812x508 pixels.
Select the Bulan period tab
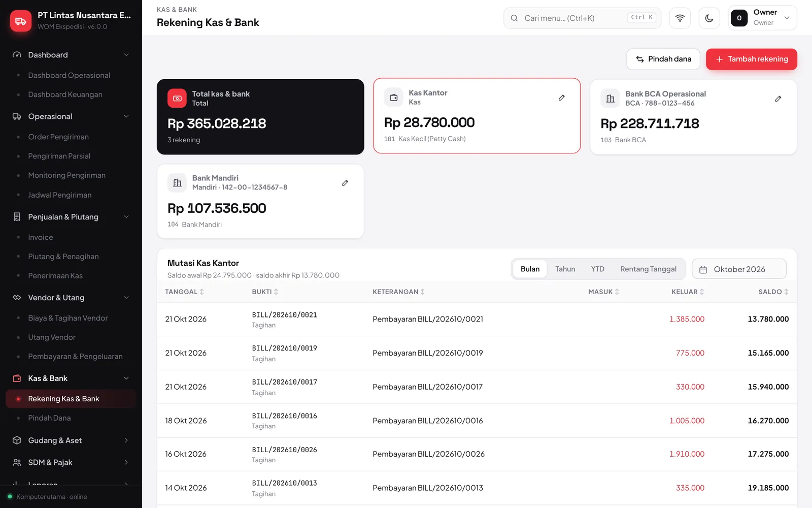click(530, 269)
